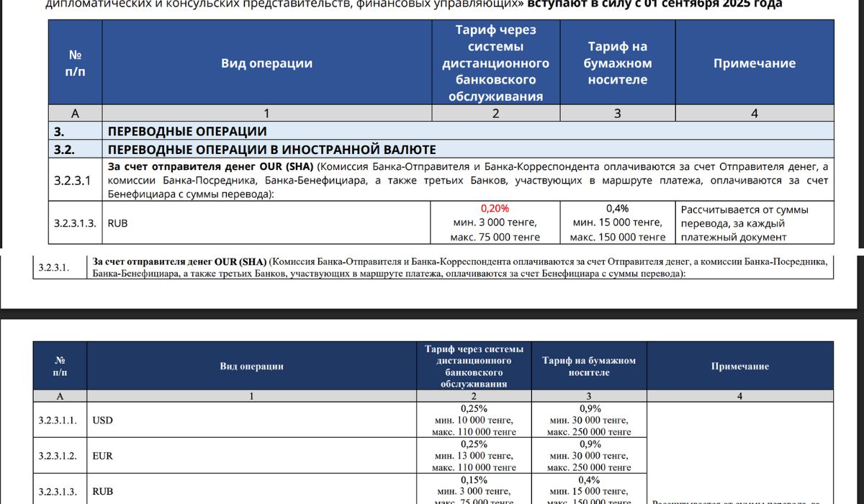Click column number '4' under the sans-serif 'Примечание' header

coord(755,113)
